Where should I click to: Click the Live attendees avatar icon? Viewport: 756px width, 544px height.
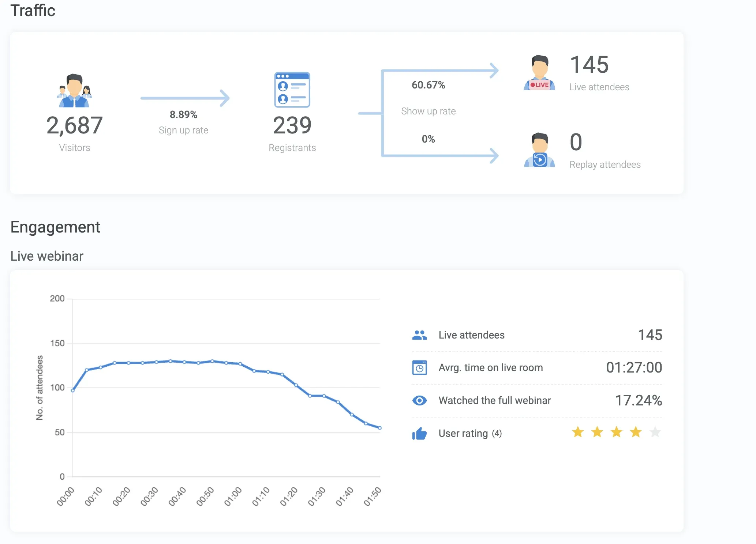(x=539, y=72)
